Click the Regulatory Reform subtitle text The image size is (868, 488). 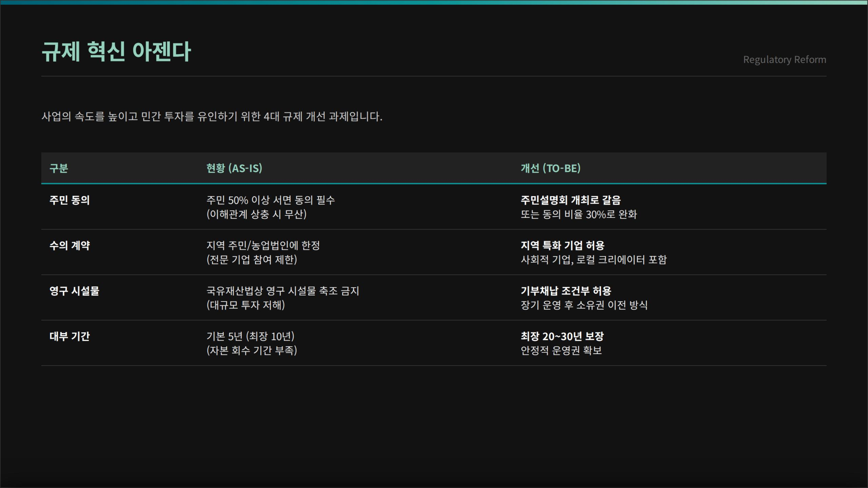coord(785,60)
